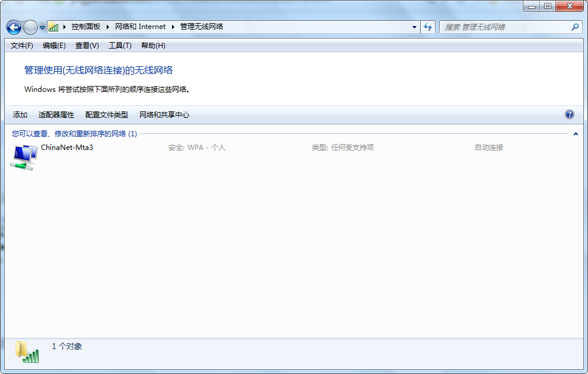
Task: Click the greyed Forward arrow button
Action: tap(30, 27)
